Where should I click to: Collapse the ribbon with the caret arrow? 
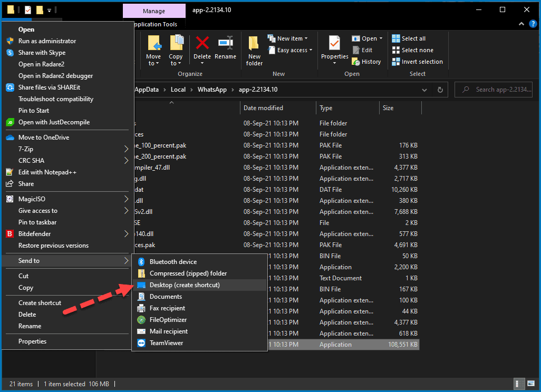tap(521, 24)
